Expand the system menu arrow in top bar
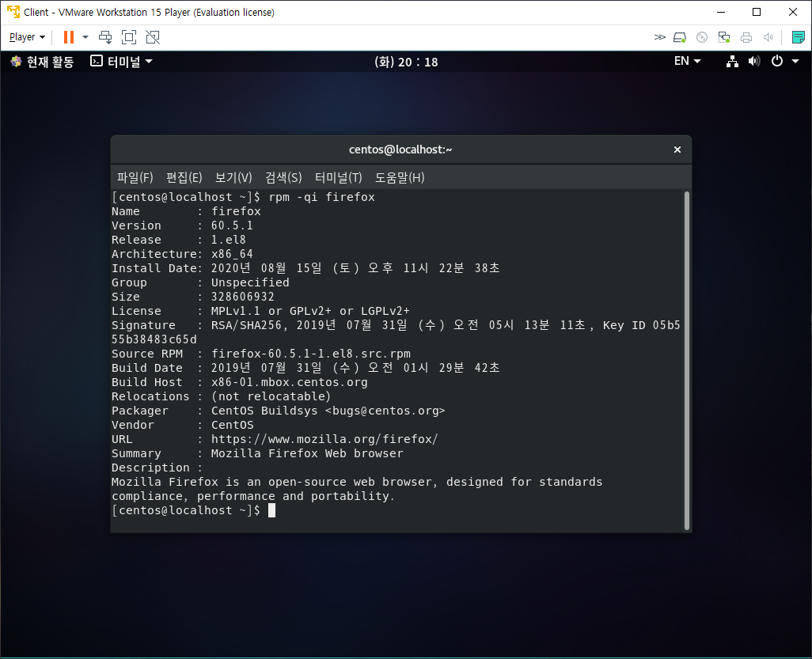 coord(795,62)
